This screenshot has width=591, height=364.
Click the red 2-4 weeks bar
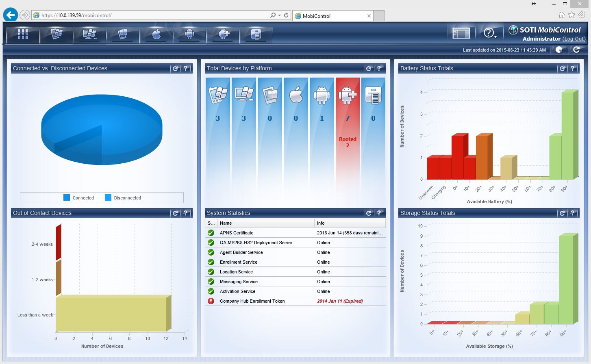(x=59, y=241)
